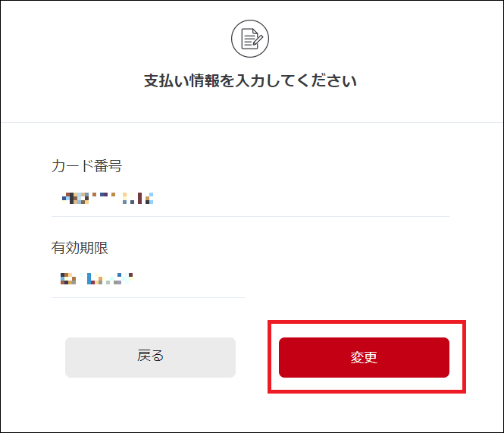Viewport: 504px width, 433px height.
Task: Click the underline beneath the expiry field
Action: (149, 297)
